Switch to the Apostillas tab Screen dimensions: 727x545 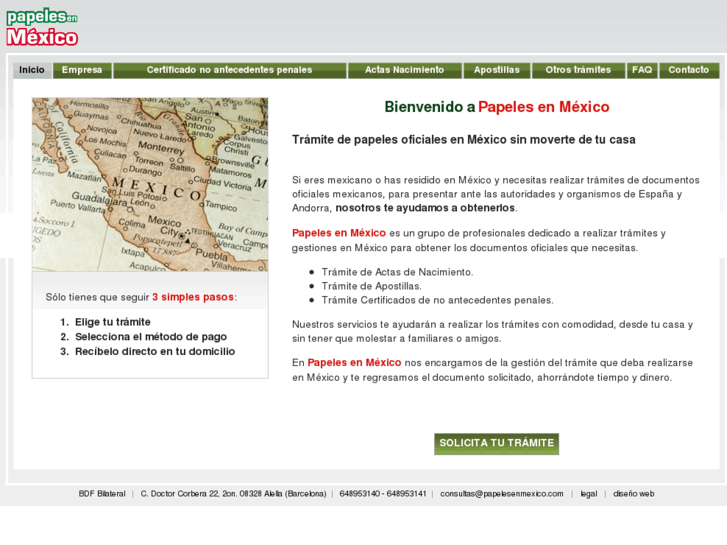point(496,70)
